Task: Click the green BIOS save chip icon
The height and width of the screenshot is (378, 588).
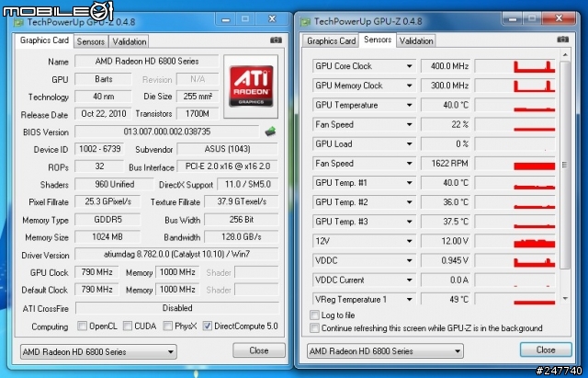Action: tap(270, 132)
